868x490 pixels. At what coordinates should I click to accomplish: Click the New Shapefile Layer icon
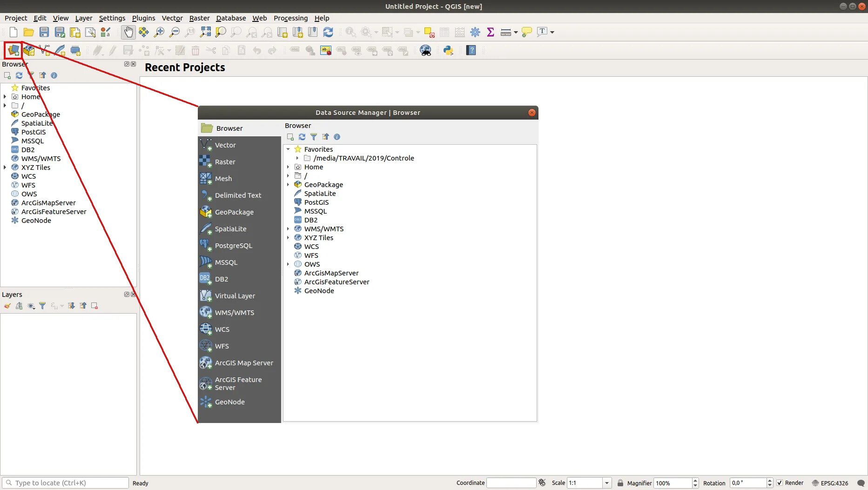point(45,50)
